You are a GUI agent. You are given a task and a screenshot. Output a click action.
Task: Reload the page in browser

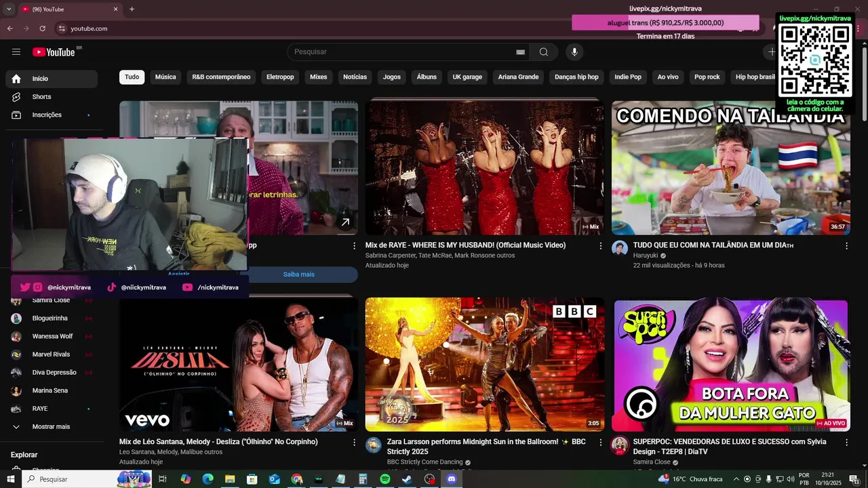coord(42,28)
